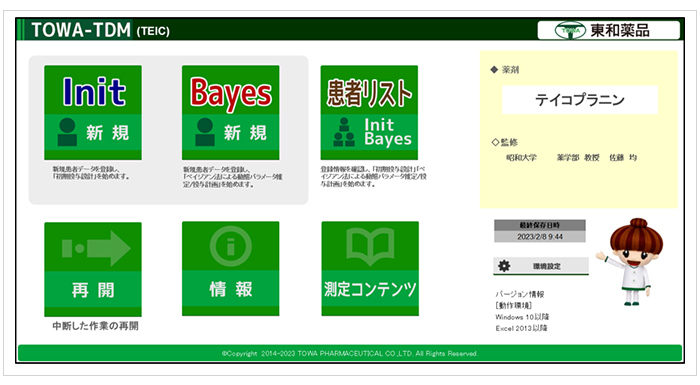Click the gear icon beside 環境設定
This screenshot has width=700, height=385.
click(504, 266)
